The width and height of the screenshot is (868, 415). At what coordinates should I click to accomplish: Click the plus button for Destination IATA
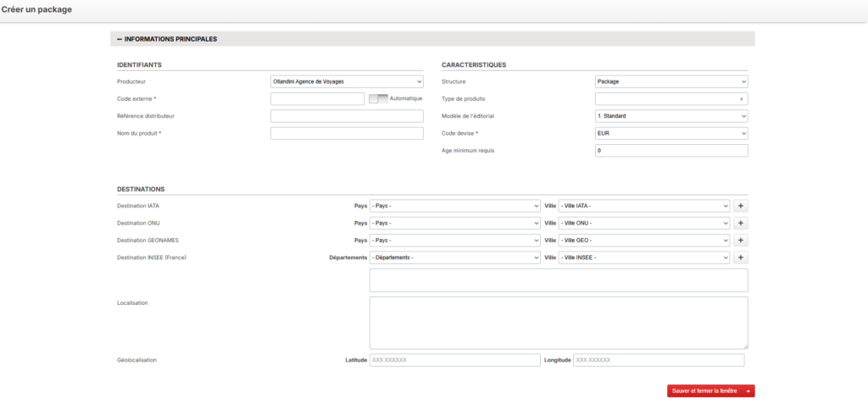click(x=741, y=206)
